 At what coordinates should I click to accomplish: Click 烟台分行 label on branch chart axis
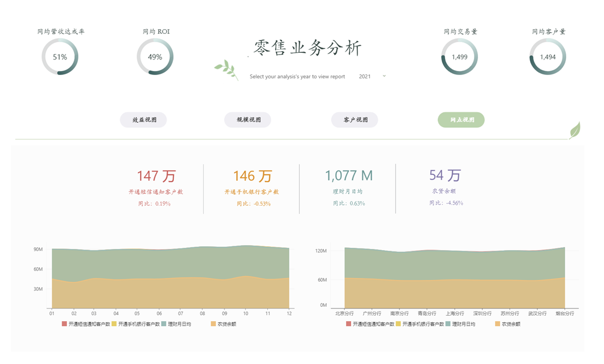[565, 313]
